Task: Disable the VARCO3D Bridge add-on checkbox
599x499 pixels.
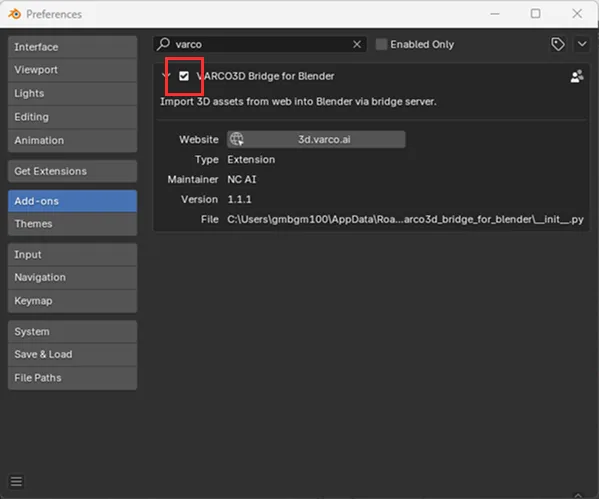Action: coord(184,76)
